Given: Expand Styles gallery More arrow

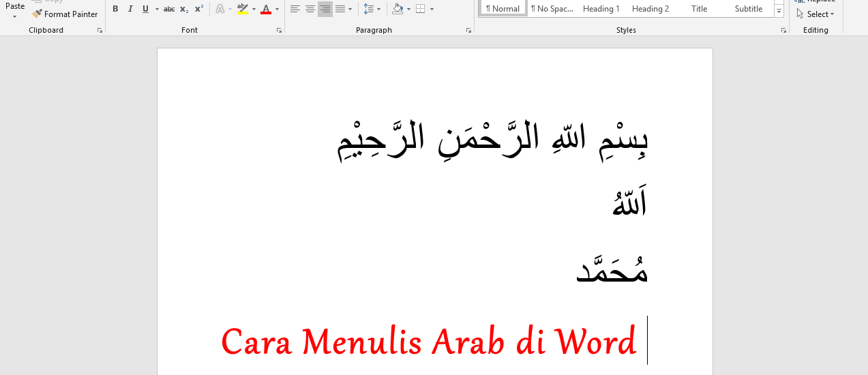Looking at the screenshot, I should [779, 11].
